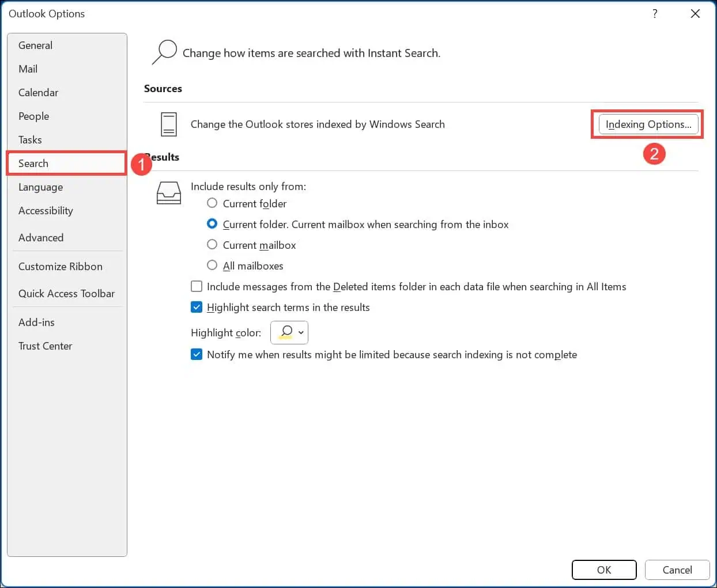Click the Cancel button
Screen dimensions: 717x588
click(x=677, y=570)
